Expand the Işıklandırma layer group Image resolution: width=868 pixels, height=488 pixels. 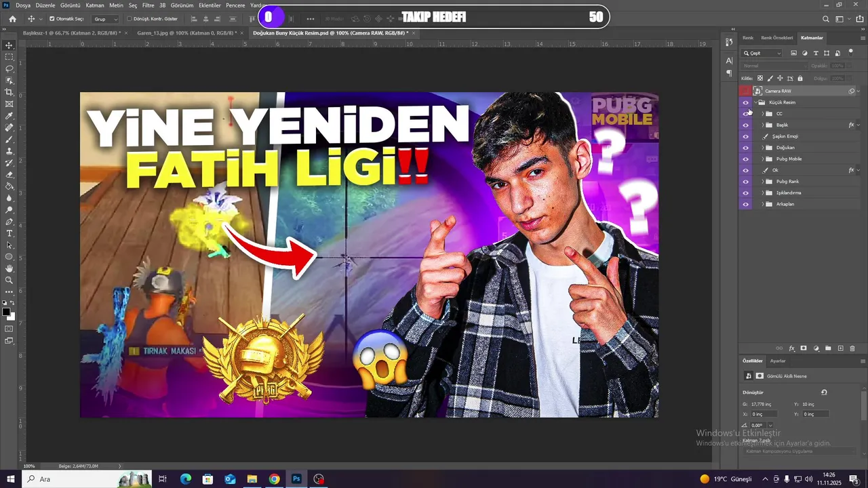763,192
